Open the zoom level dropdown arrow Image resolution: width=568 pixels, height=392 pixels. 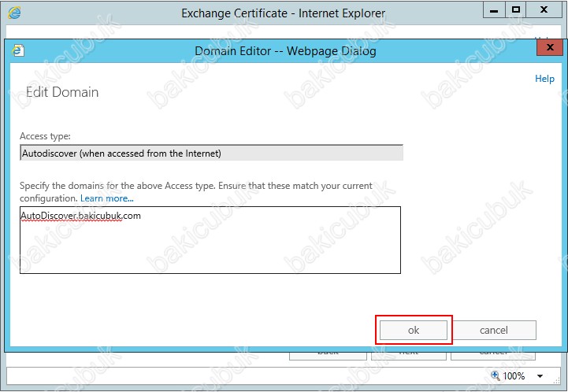tap(540, 376)
